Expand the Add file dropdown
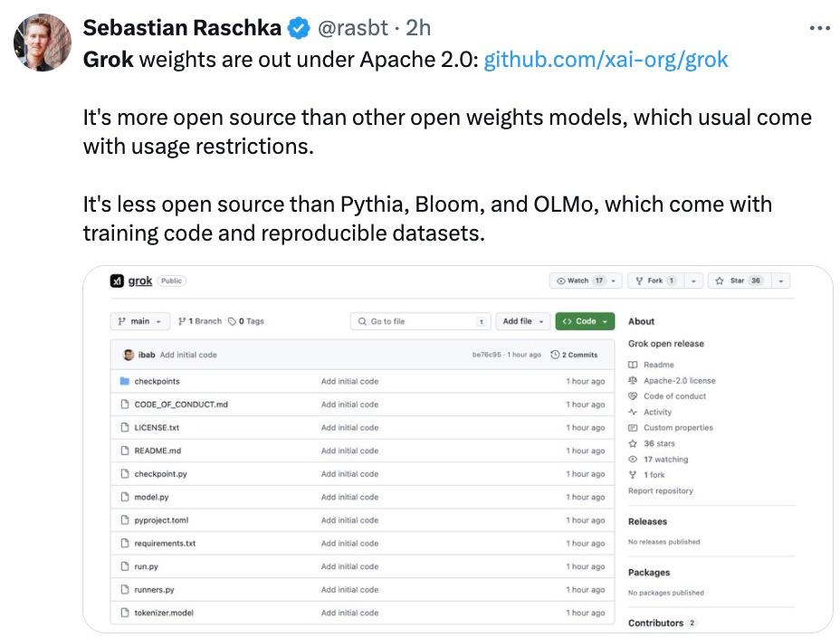This screenshot has width=840, height=637. tap(525, 321)
